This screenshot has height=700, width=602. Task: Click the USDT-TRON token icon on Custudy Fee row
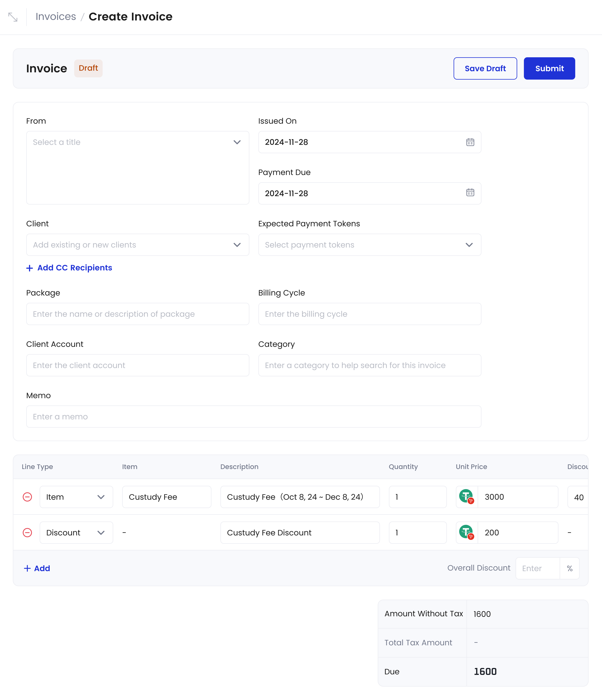467,497
